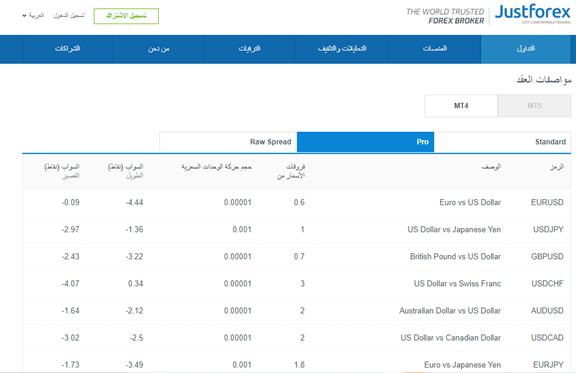Click the الرمز column header
576x373 pixels.
pyautogui.click(x=557, y=167)
